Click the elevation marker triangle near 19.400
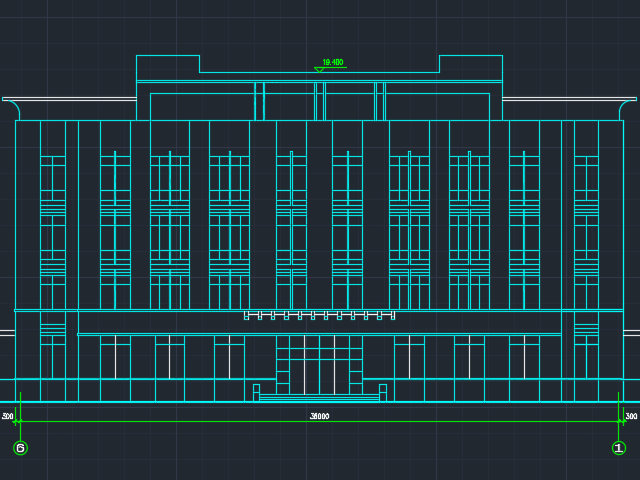640x480 pixels. [x=319, y=69]
